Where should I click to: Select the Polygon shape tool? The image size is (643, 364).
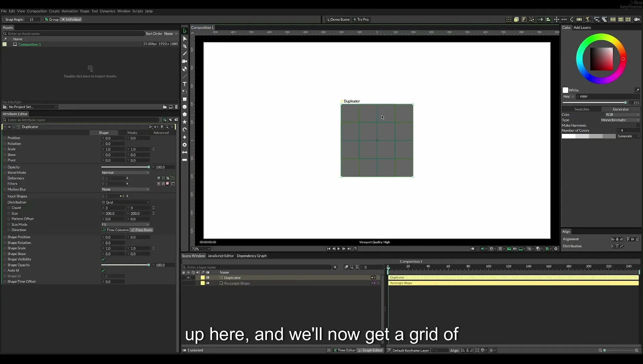click(185, 114)
